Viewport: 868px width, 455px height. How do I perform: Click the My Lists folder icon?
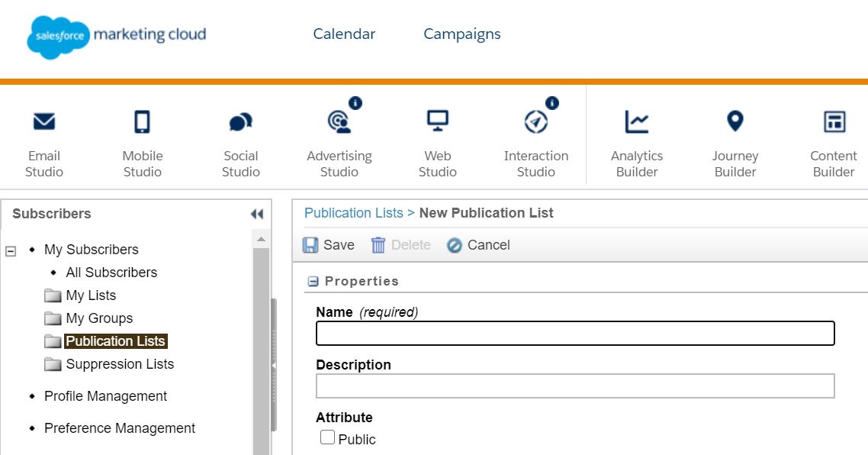(53, 295)
